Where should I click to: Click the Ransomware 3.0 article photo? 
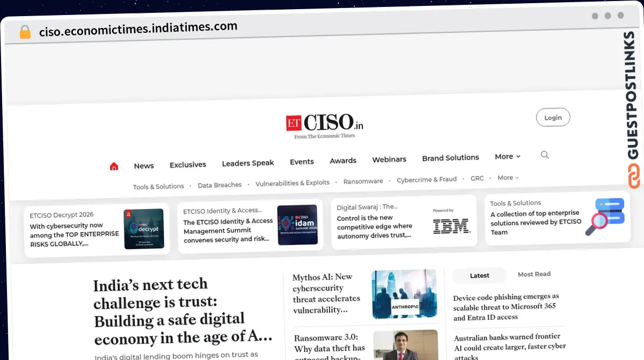pyautogui.click(x=405, y=345)
